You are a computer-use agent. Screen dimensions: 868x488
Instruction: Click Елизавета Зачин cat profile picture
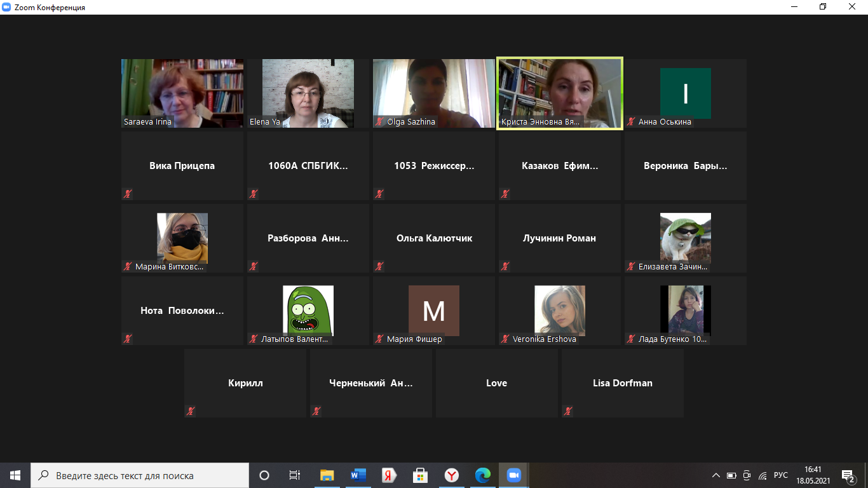pos(686,238)
